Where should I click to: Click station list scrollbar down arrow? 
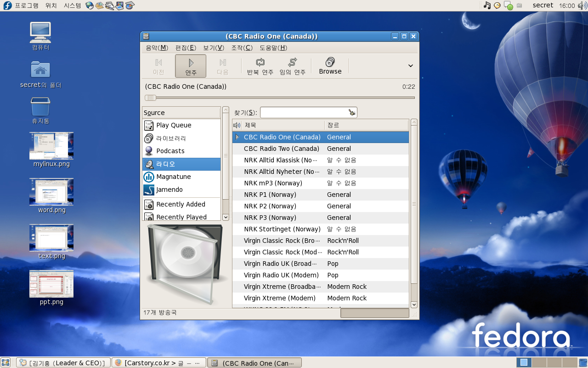coord(414,305)
